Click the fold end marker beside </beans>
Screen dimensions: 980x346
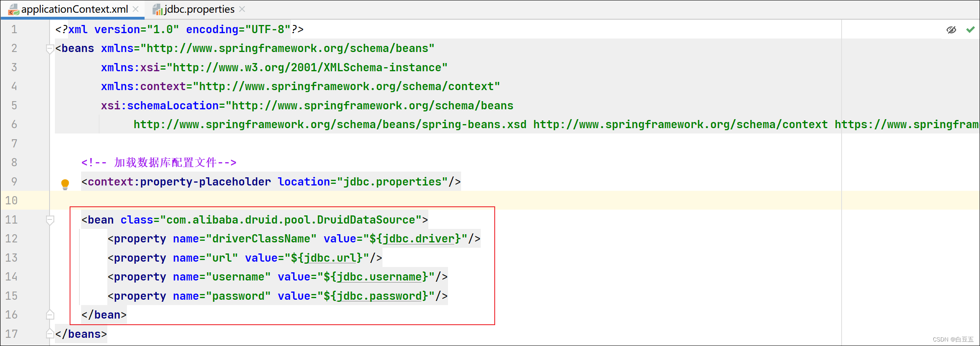click(x=50, y=334)
